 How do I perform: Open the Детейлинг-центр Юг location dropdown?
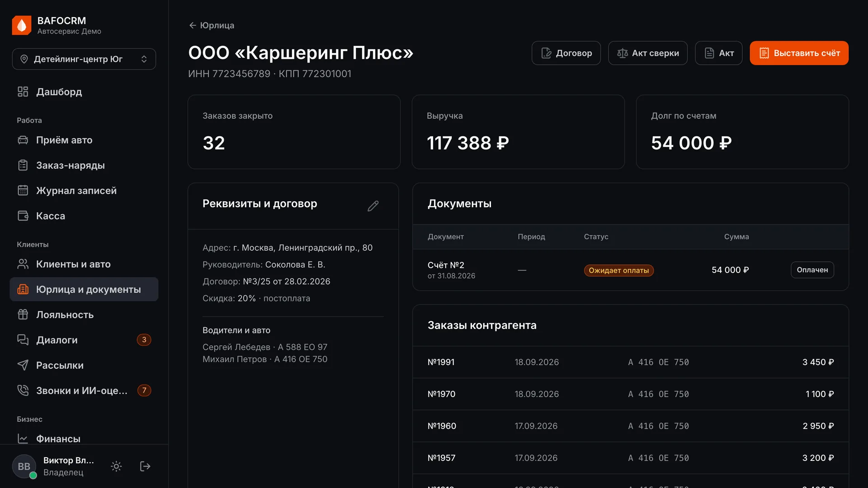click(x=84, y=59)
